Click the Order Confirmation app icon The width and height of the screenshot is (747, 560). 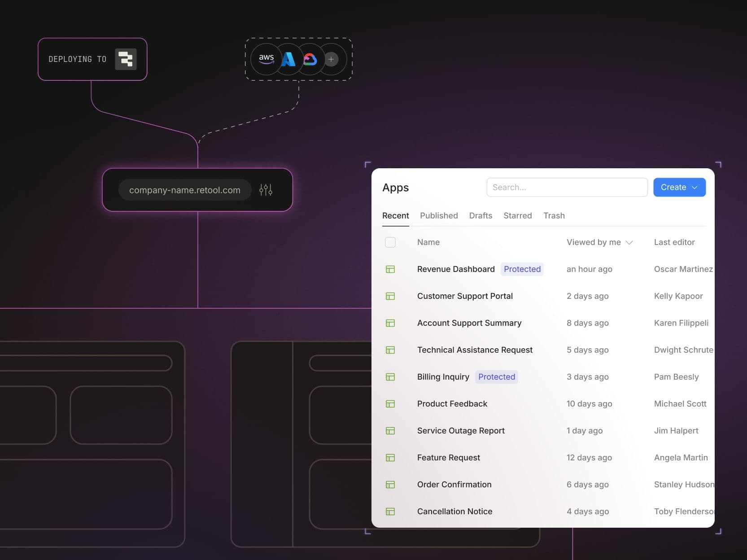point(390,485)
